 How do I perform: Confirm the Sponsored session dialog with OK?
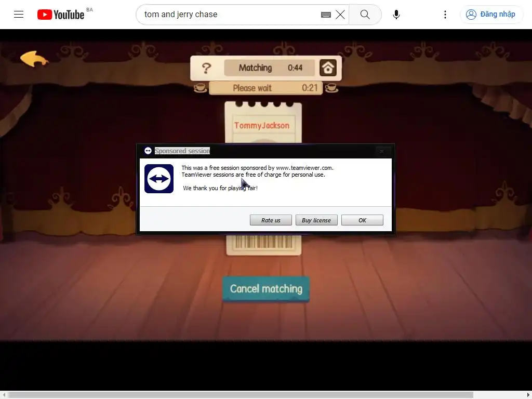click(x=362, y=220)
